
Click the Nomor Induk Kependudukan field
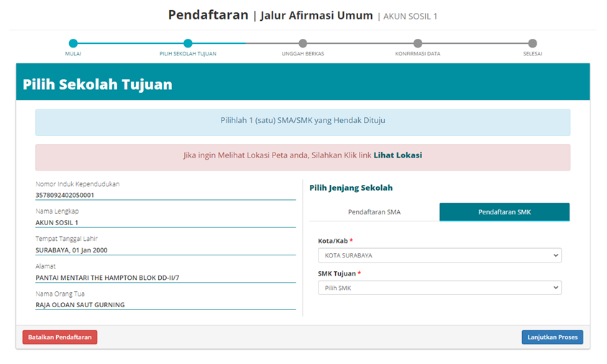coord(165,195)
